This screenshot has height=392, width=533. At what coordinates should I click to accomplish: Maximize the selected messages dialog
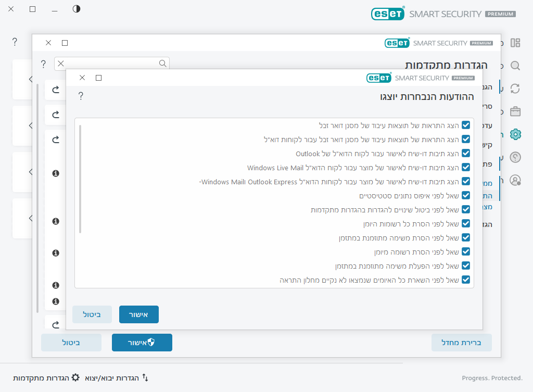coord(98,78)
